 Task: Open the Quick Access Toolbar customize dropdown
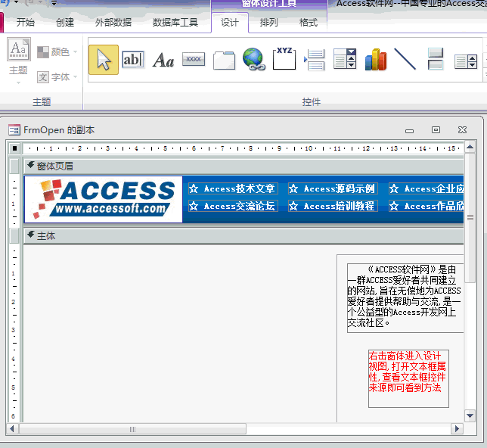click(x=54, y=3)
